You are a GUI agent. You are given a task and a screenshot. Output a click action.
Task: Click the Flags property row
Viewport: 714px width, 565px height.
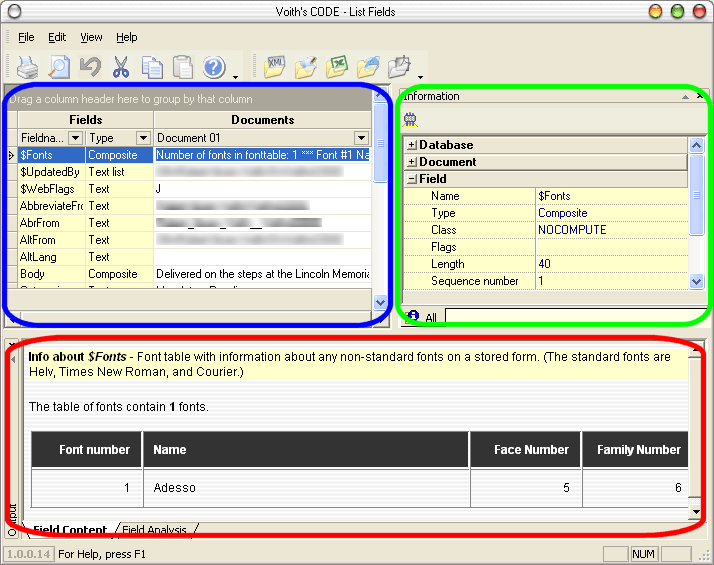point(546,247)
